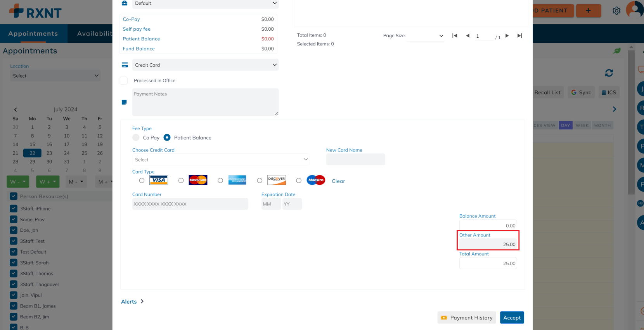The height and width of the screenshot is (330, 644).
Task: Click the next page arrow
Action: coord(507,36)
